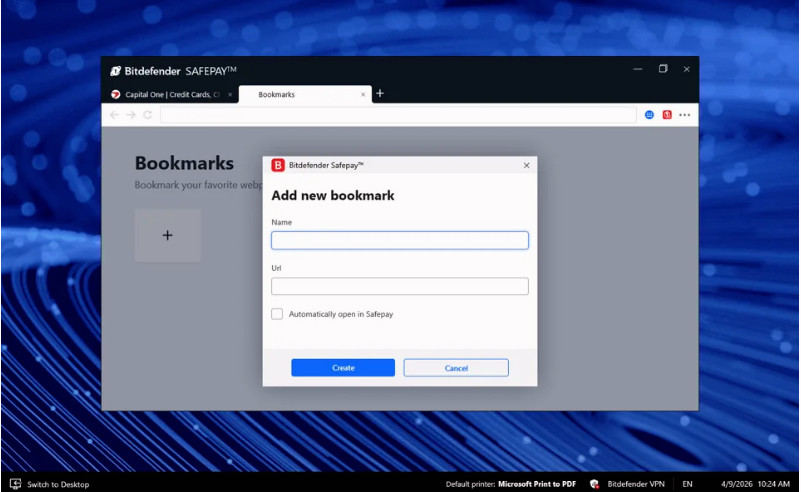Click the Switch to Desktop monitor icon
Image resolution: width=801 pixels, height=492 pixels.
pos(15,484)
